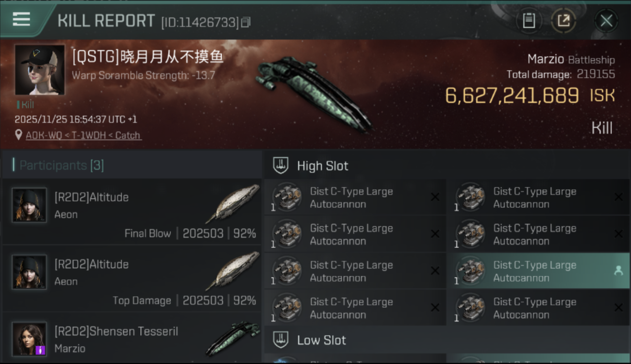The height and width of the screenshot is (364, 631).
Task: Click the High Slot section header icon
Action: coord(281,165)
